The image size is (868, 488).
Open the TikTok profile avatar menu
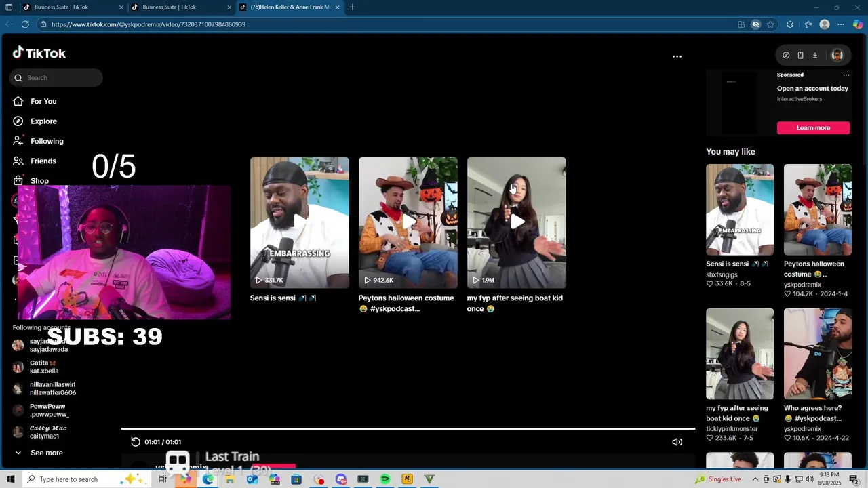click(837, 56)
